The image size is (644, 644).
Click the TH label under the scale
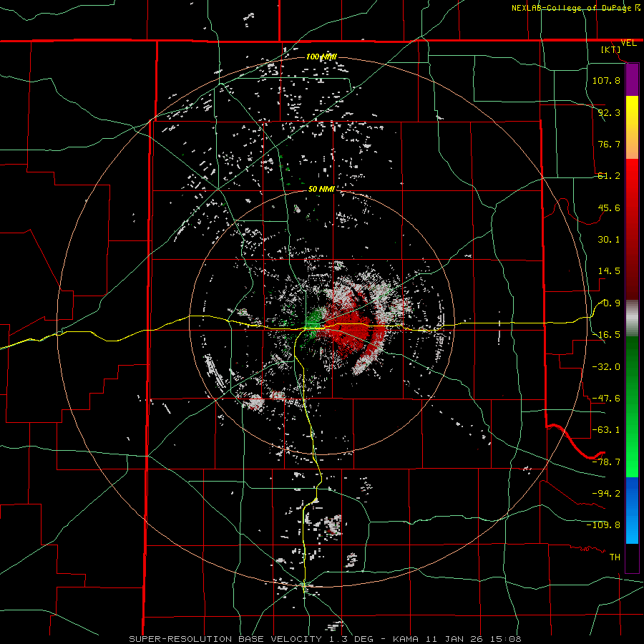point(615,557)
